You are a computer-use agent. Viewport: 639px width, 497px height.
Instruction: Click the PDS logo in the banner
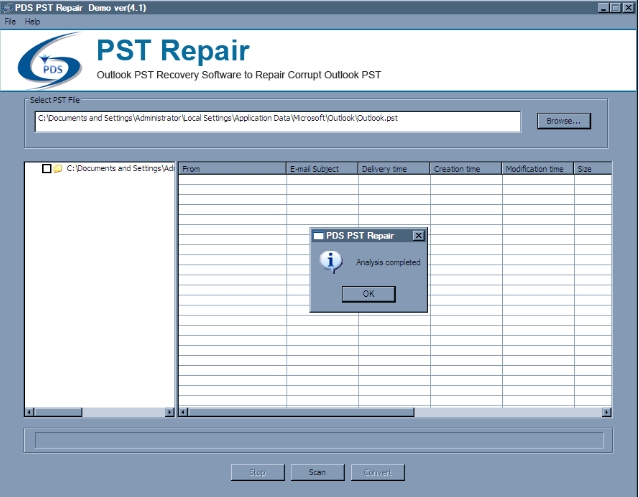50,61
